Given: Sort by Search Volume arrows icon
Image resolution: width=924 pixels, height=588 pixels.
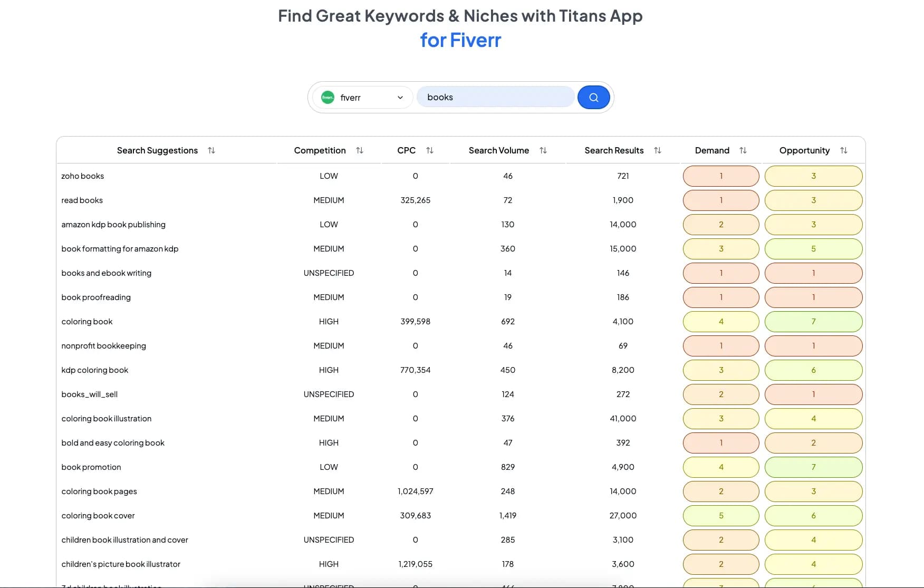Looking at the screenshot, I should [x=543, y=150].
